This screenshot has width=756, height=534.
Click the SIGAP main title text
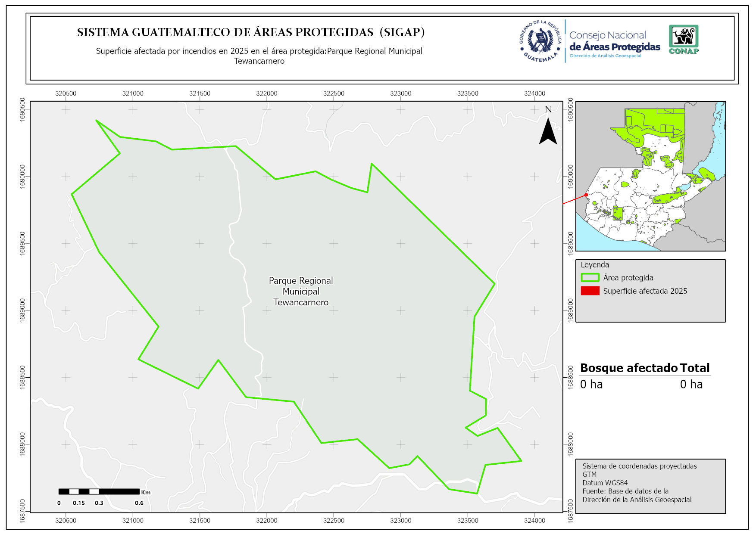[251, 32]
